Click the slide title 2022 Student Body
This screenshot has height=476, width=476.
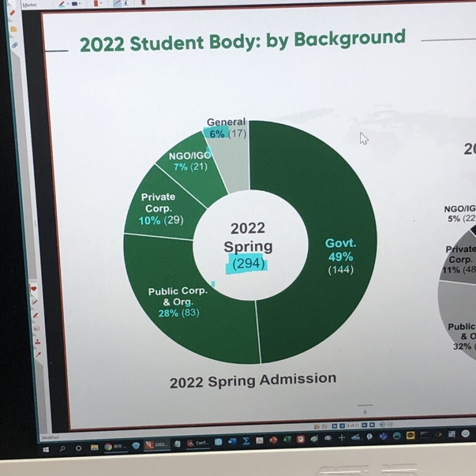(x=243, y=41)
